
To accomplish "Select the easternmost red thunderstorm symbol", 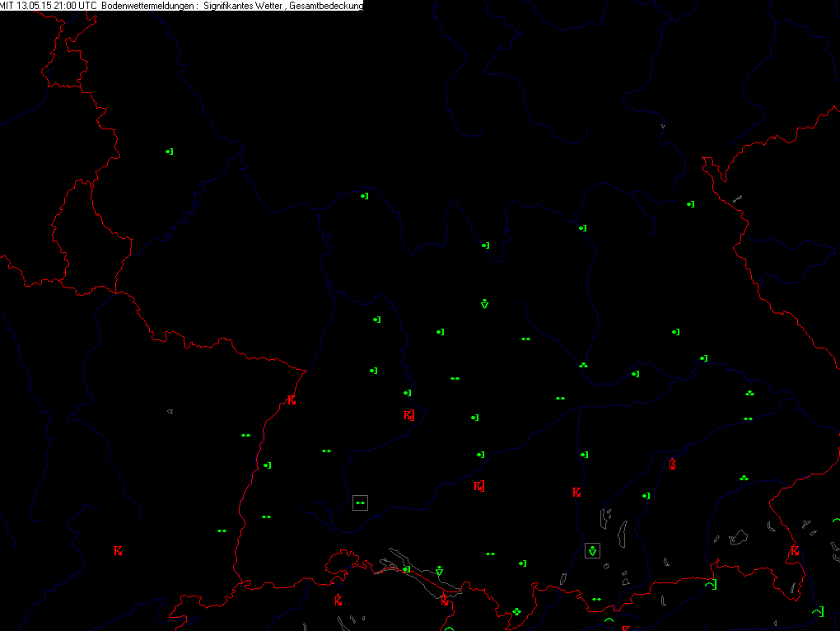I will pos(795,550).
